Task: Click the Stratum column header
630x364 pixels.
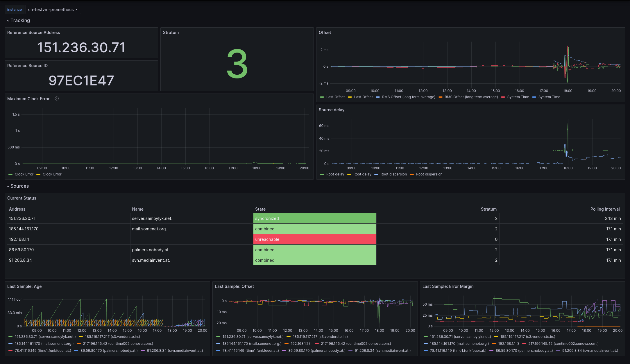Action: pos(488,209)
